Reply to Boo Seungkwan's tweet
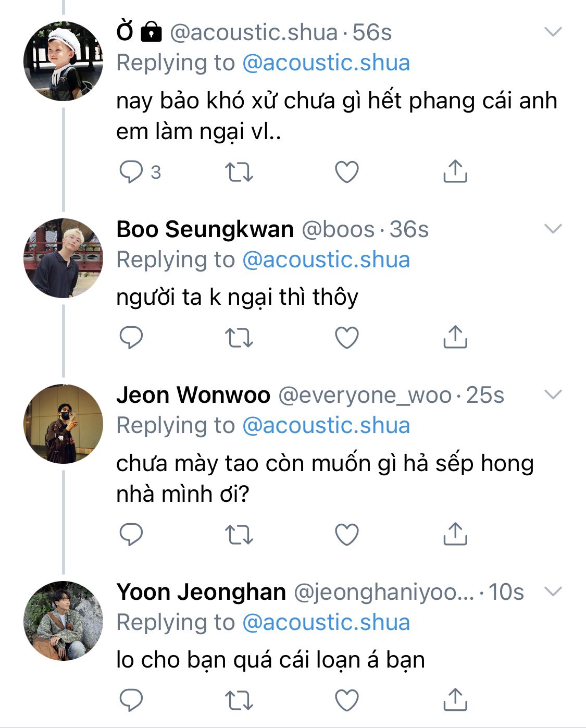This screenshot has width=586, height=728. pos(131,338)
